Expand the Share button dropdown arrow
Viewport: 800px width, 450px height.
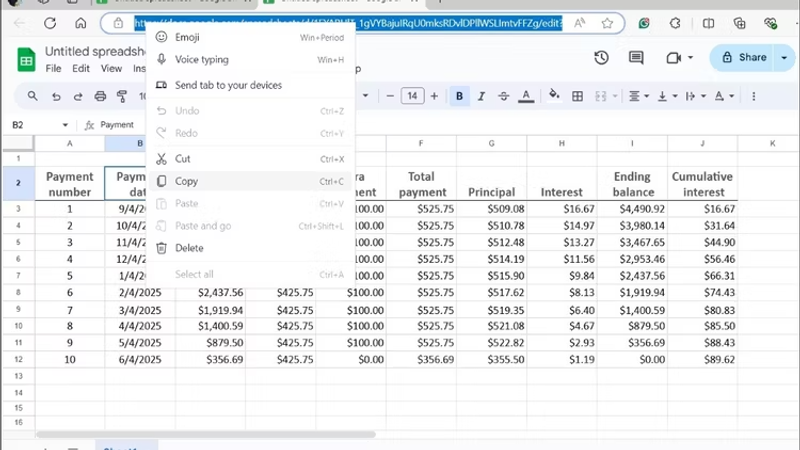click(x=784, y=58)
